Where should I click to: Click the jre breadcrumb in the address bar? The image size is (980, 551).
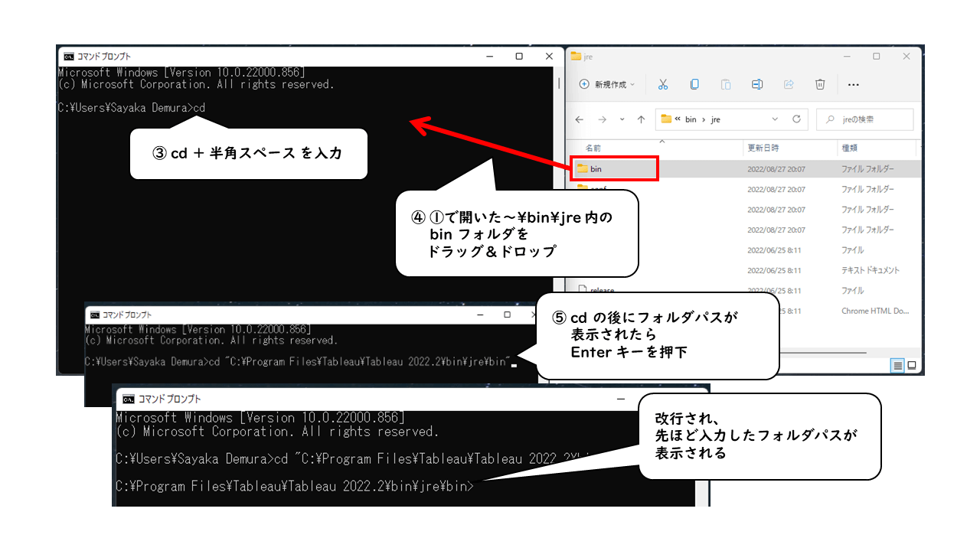tap(715, 119)
